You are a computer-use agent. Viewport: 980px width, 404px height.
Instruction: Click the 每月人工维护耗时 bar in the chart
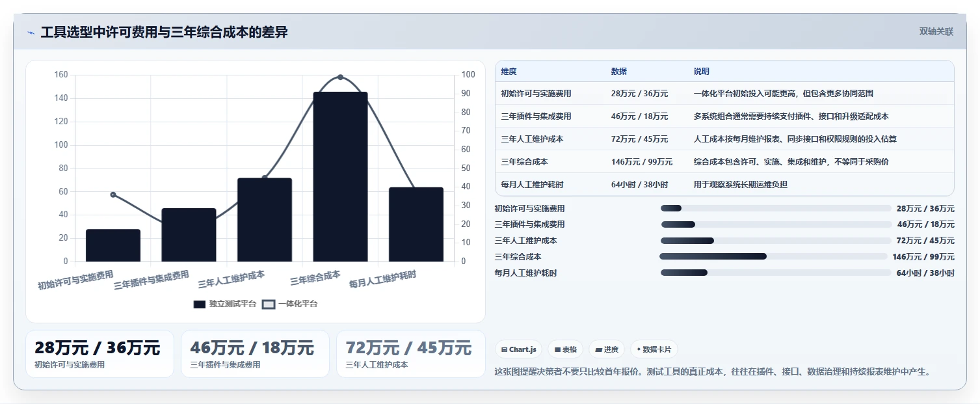[x=416, y=224]
